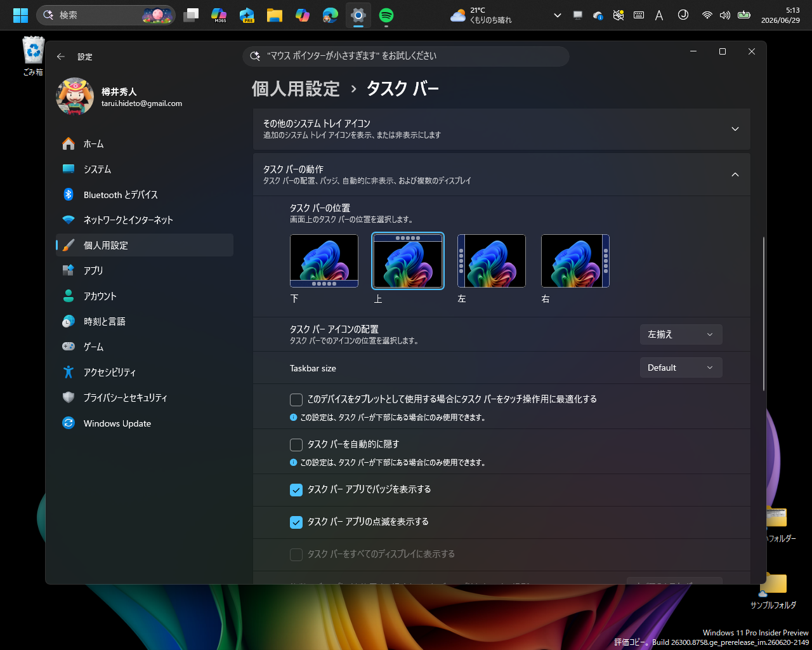This screenshot has width=812, height=650.
Task: Open the Taskbar size Default dropdown
Action: [681, 368]
